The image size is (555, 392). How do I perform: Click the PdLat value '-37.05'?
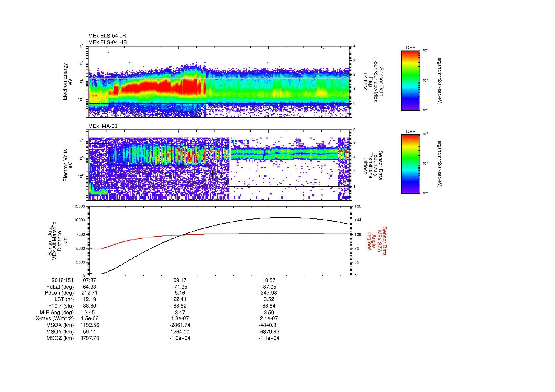[269, 287]
